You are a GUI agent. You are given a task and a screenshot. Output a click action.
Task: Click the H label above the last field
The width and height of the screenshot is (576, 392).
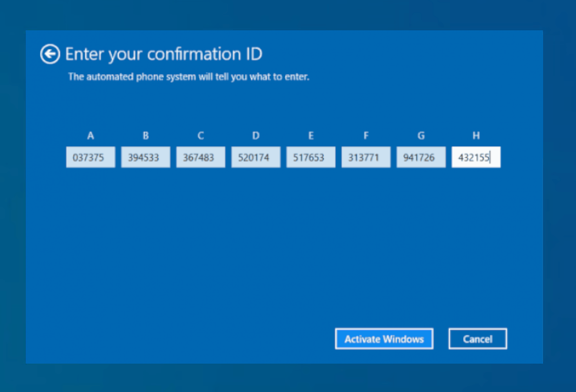[x=476, y=136]
